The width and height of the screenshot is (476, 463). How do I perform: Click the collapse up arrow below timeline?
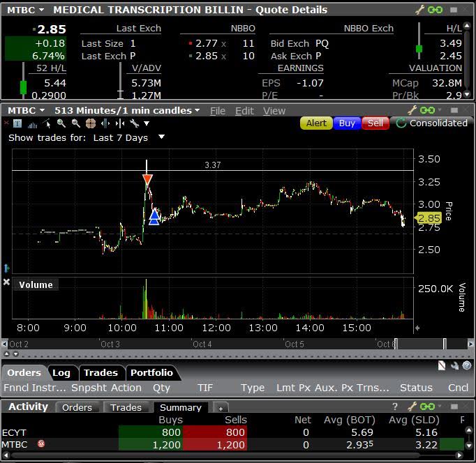click(7, 354)
